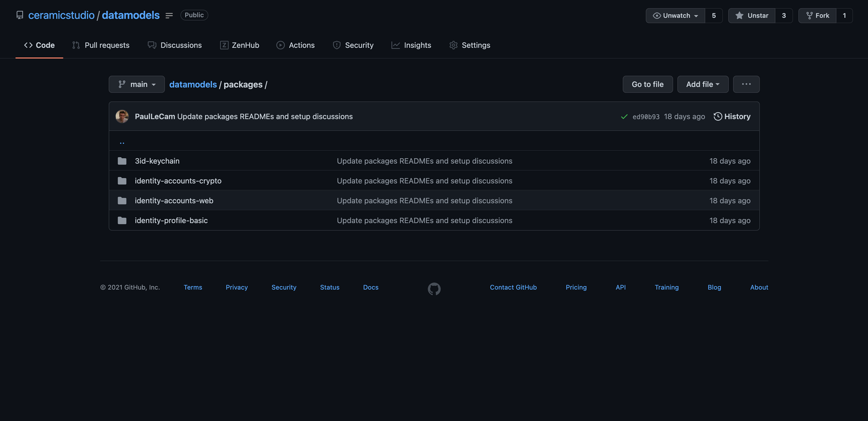Click the GitHub Octocat logo in footer
Image resolution: width=868 pixels, height=421 pixels.
tap(434, 289)
